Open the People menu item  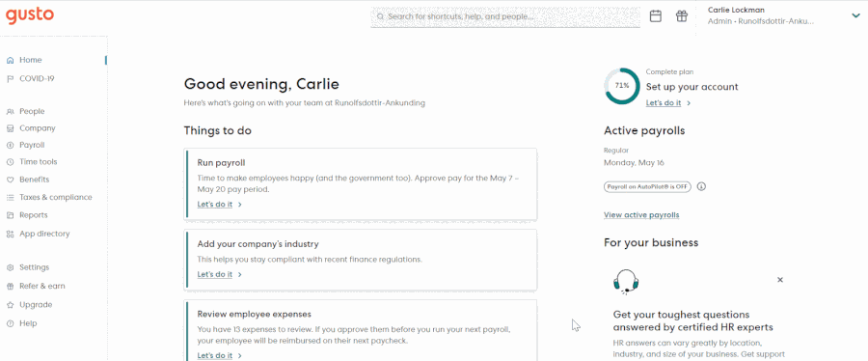(32, 111)
